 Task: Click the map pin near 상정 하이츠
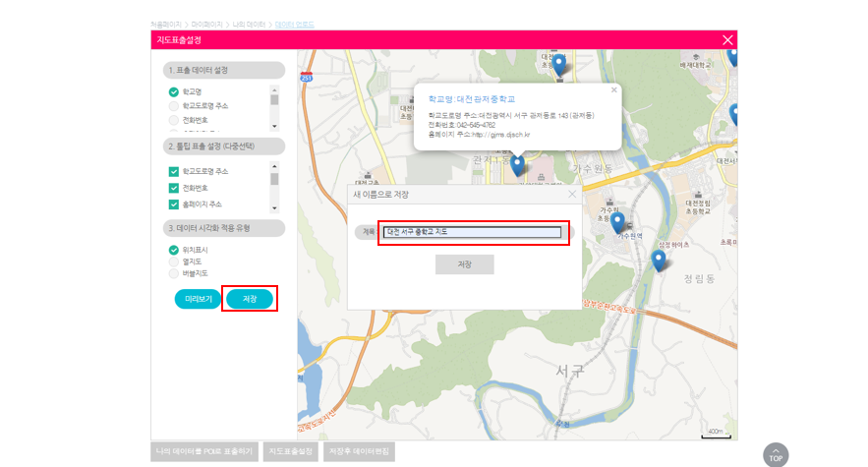659,261
